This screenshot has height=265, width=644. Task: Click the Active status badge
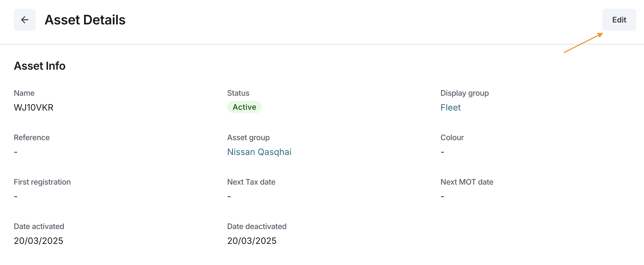244,107
